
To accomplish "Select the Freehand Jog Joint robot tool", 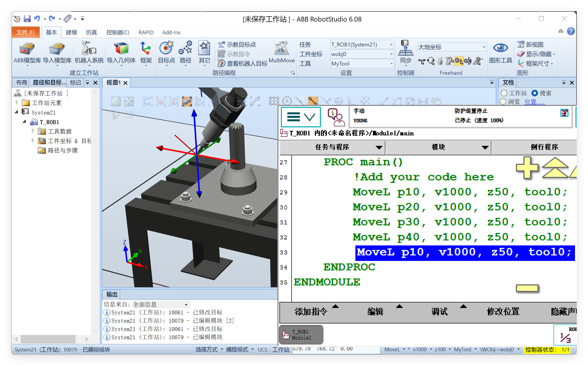I will coord(449,61).
